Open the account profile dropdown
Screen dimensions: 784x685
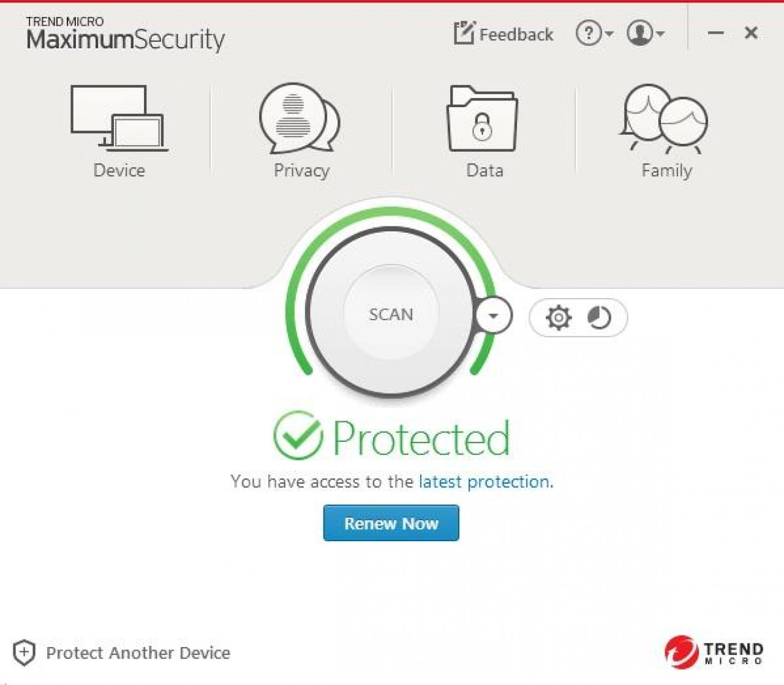pyautogui.click(x=646, y=33)
